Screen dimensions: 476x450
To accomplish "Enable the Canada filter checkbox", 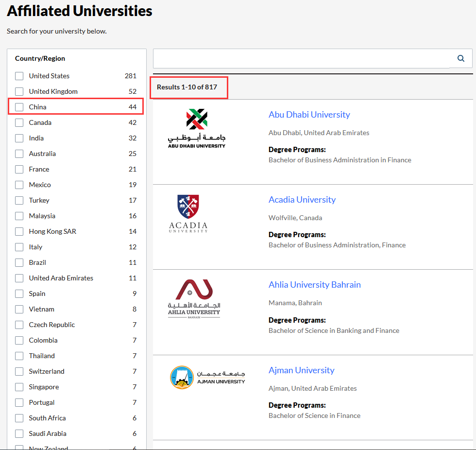I will point(19,122).
